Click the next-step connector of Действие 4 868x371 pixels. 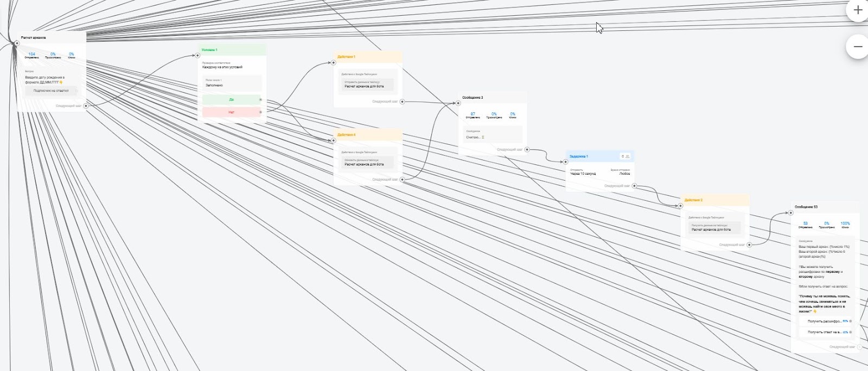coord(402,180)
